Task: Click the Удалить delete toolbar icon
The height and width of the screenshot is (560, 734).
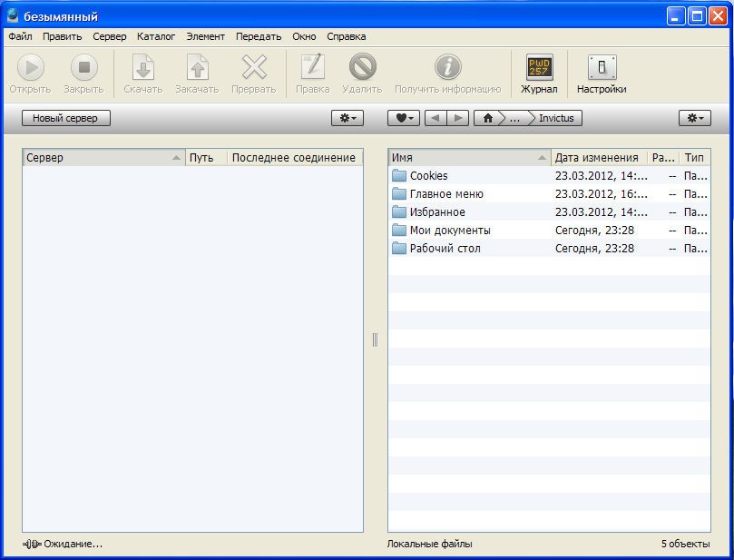Action: [363, 68]
